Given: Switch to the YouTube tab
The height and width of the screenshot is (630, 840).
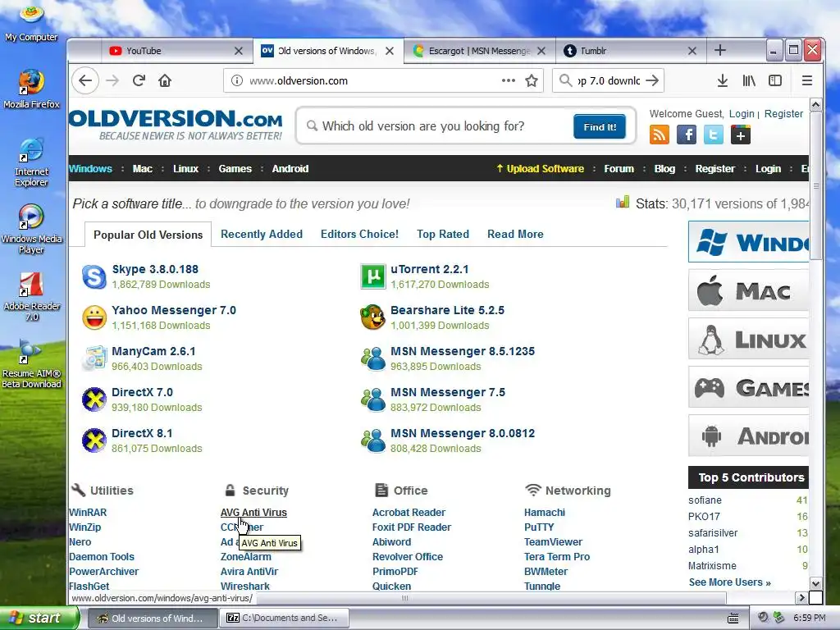Looking at the screenshot, I should [x=177, y=51].
